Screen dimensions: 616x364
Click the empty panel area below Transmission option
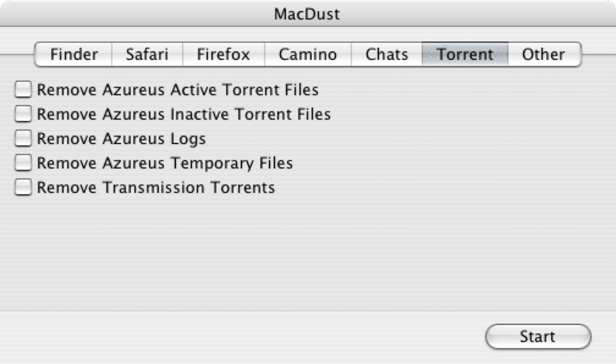click(x=302, y=254)
